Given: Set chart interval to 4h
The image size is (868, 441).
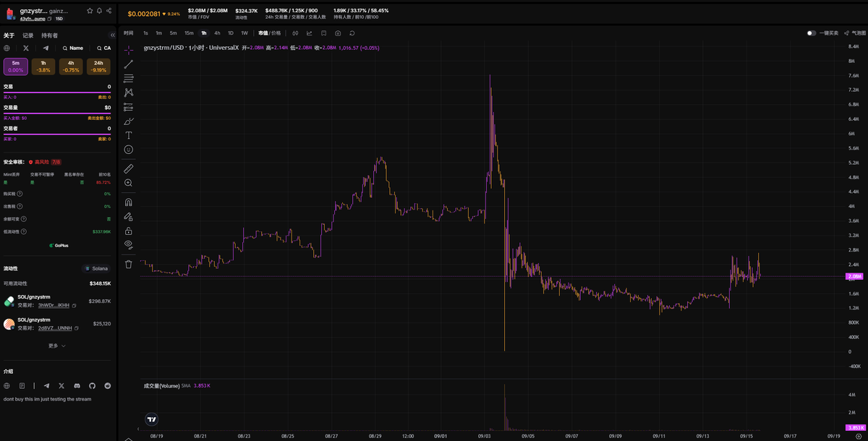Looking at the screenshot, I should click(x=217, y=33).
